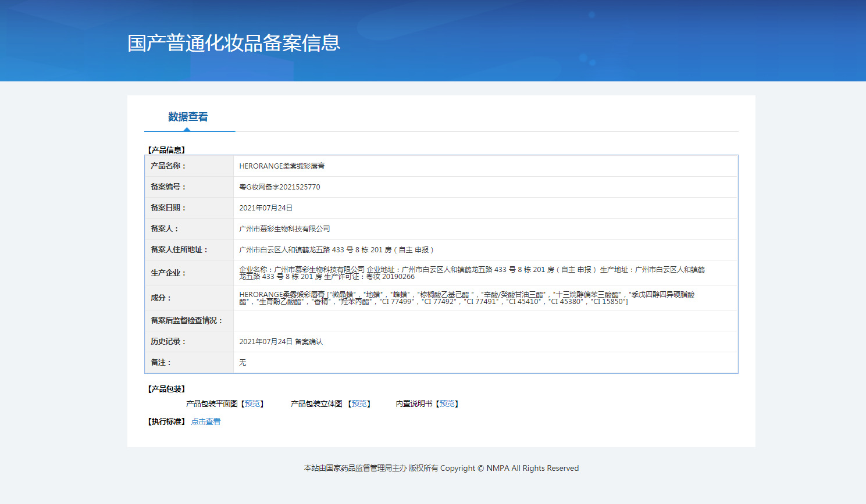
Task: Click the 生产企业 row label
Action: coord(168,273)
